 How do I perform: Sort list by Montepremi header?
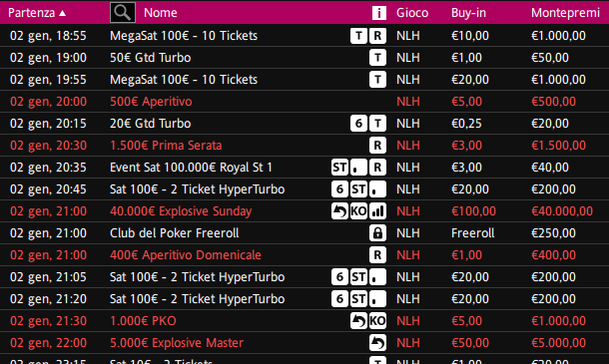click(x=565, y=13)
